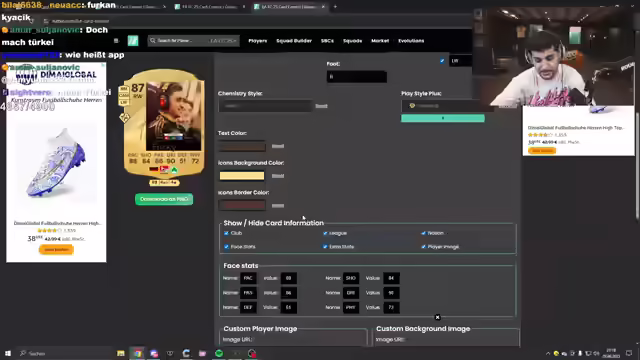Image resolution: width=640 pixels, height=360 pixels.
Task: Toggle the Player Image checkbox
Action: [424, 247]
